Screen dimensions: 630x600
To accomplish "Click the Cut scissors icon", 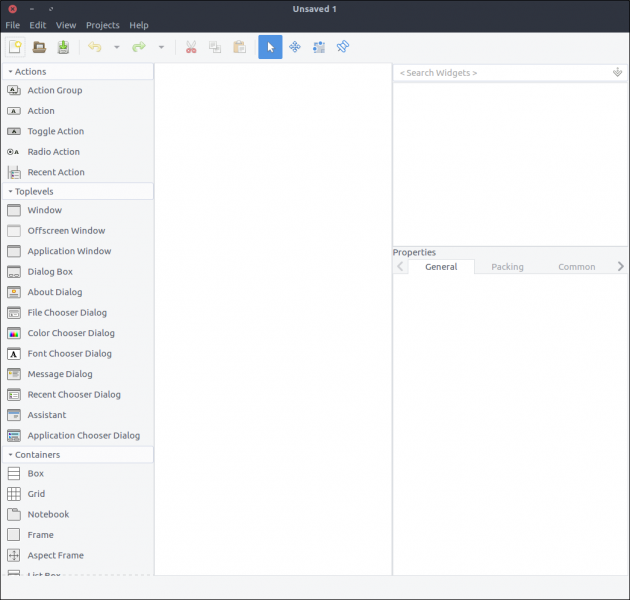I will pyautogui.click(x=190, y=47).
